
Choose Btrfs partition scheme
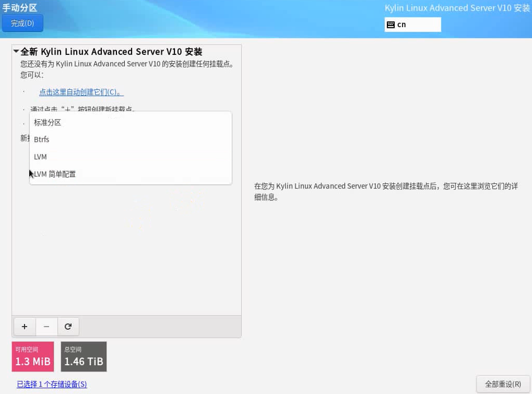click(131, 139)
